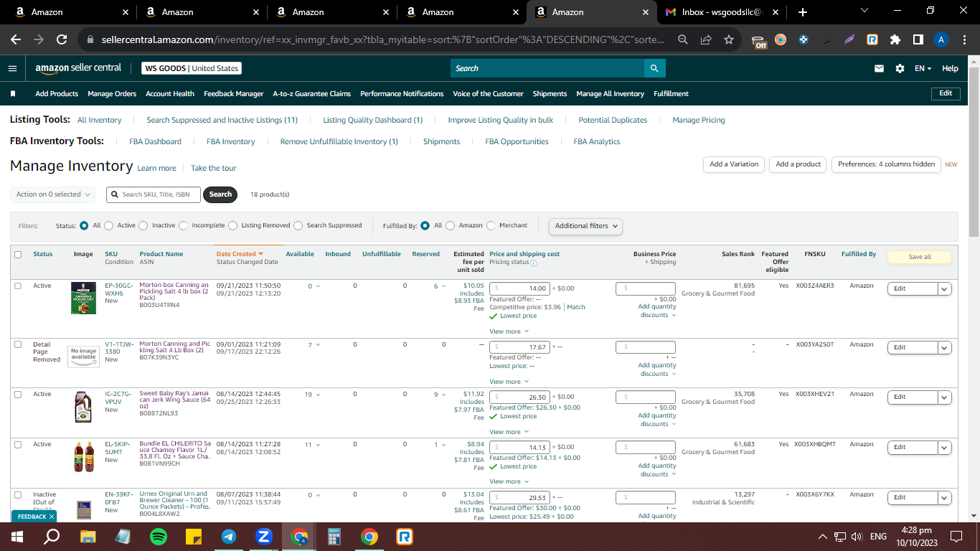Click the Save all button
Image resolution: width=980 pixels, height=551 pixels.
click(920, 257)
